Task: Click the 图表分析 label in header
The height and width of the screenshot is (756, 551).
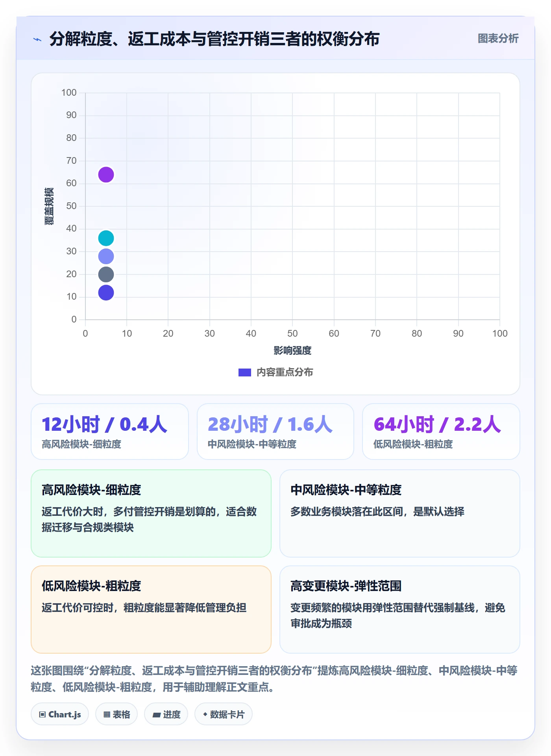Action: point(498,38)
